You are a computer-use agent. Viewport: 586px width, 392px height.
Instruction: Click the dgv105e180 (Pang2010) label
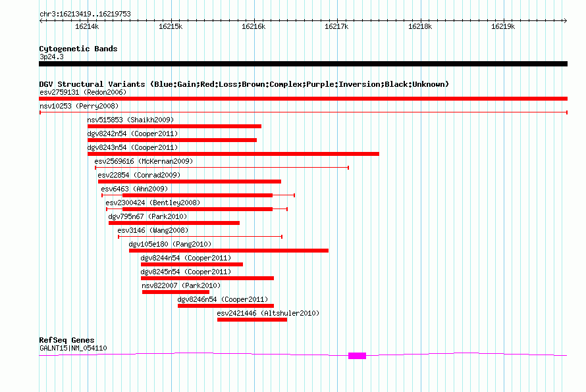tap(170, 244)
